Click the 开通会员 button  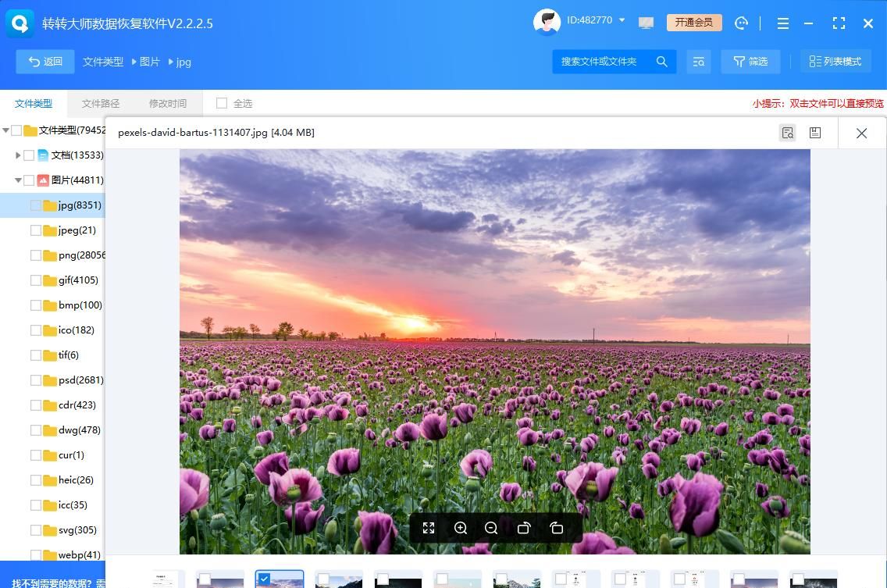pyautogui.click(x=694, y=23)
